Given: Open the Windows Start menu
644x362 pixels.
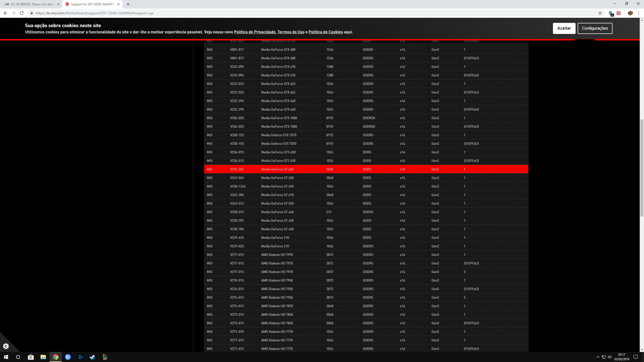Looking at the screenshot, I should [x=6, y=357].
